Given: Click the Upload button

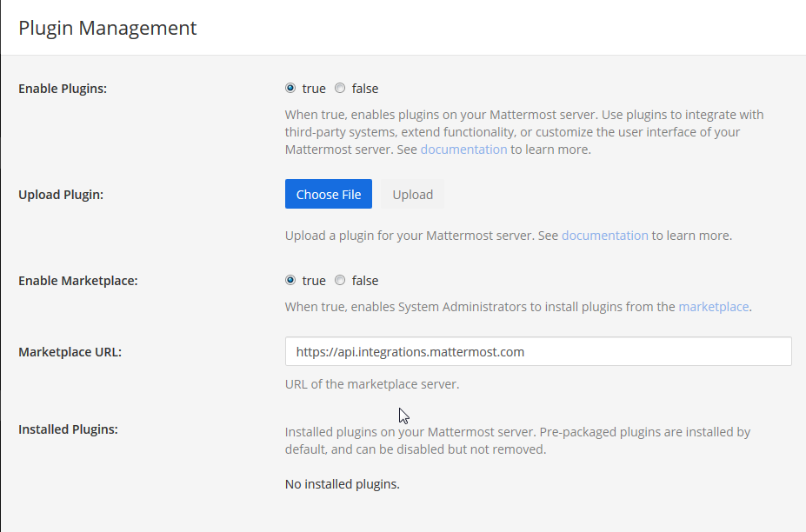Looking at the screenshot, I should 413,194.
